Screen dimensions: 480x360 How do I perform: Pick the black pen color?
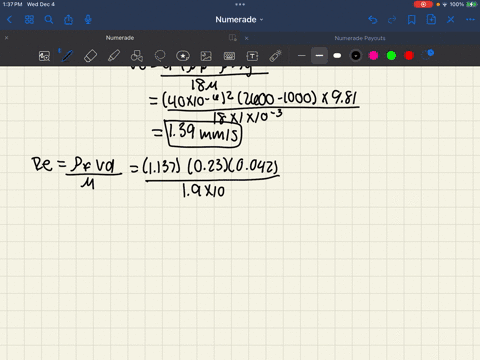(x=356, y=56)
